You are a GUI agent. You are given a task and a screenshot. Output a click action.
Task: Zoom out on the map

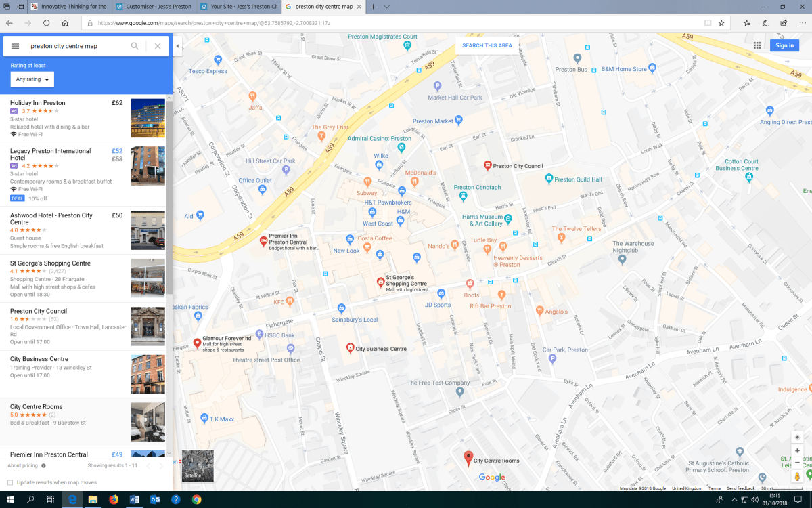pos(797,463)
